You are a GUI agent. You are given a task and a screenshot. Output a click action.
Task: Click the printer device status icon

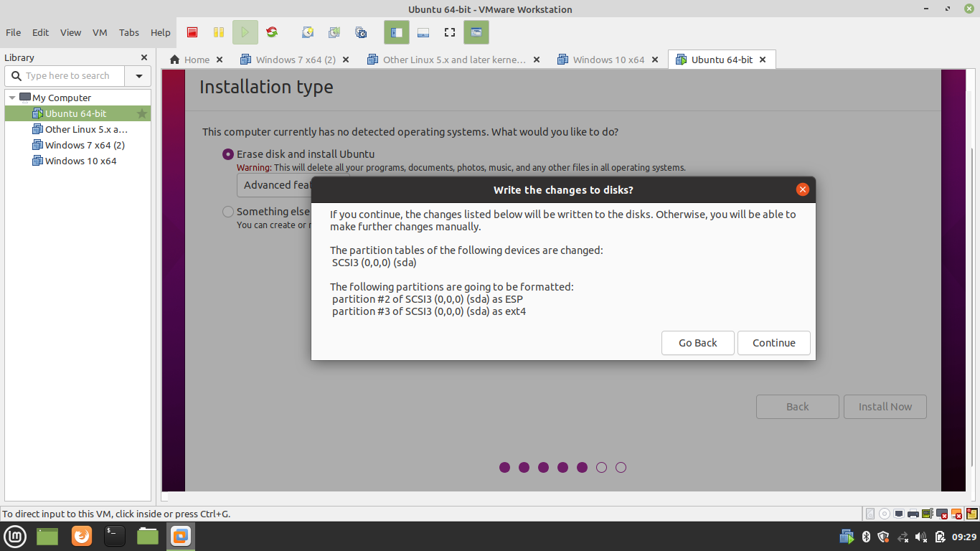click(913, 514)
